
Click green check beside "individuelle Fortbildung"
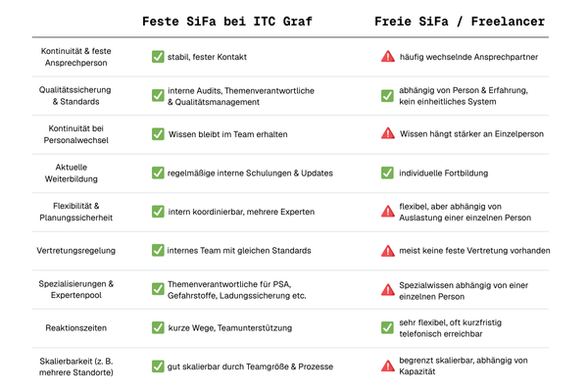pos(388,172)
